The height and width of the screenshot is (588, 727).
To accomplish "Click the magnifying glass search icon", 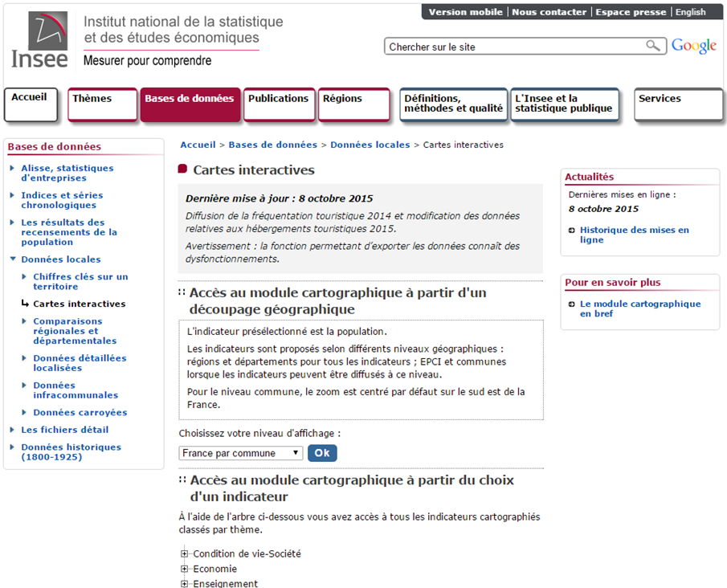I will point(653,46).
